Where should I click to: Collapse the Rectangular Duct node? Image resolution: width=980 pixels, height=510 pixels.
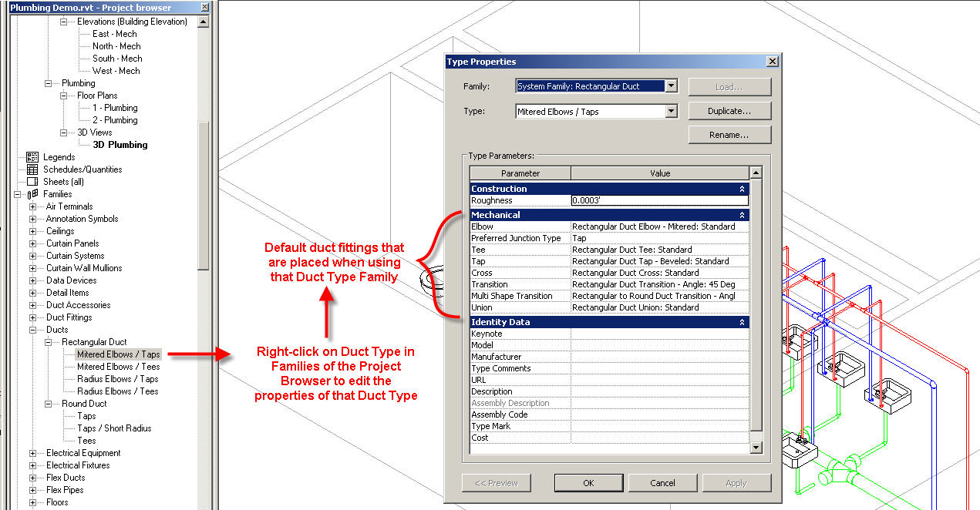click(x=48, y=342)
